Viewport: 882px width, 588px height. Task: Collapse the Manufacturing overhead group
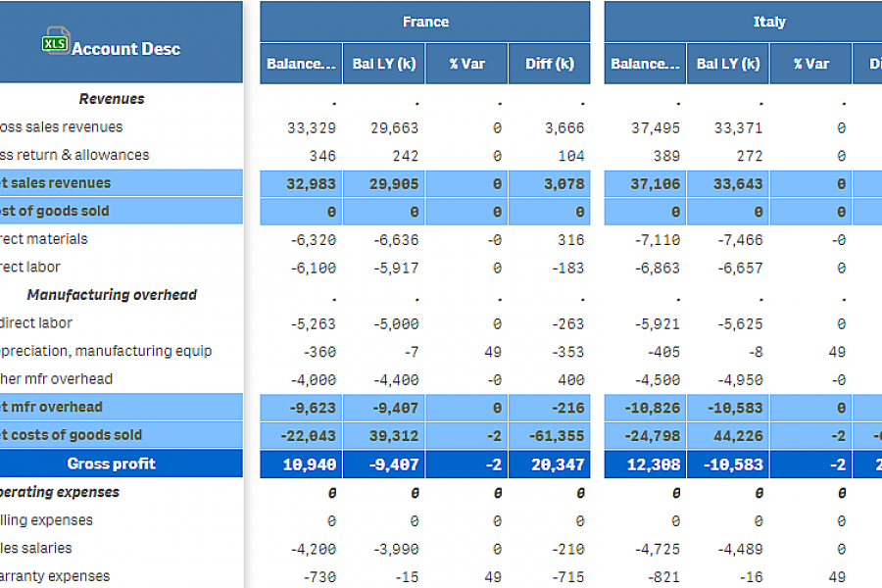(x=113, y=294)
